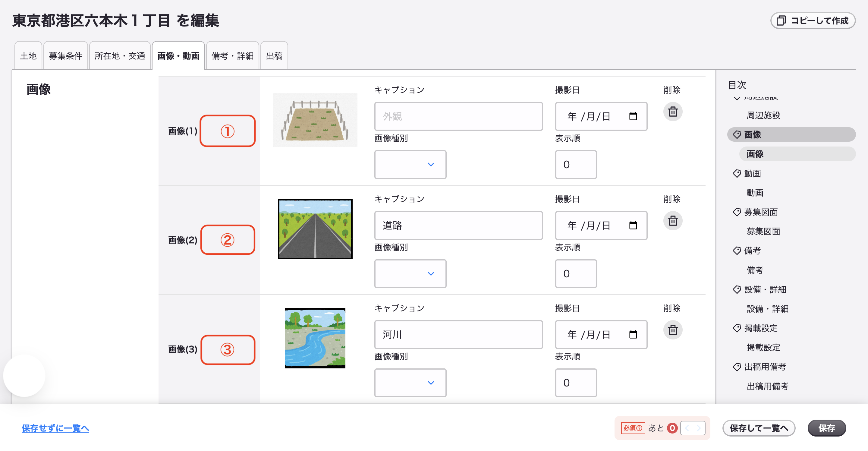868x451 pixels.
Task: Select the 画像 sub-item in 目次
Action: point(797,154)
